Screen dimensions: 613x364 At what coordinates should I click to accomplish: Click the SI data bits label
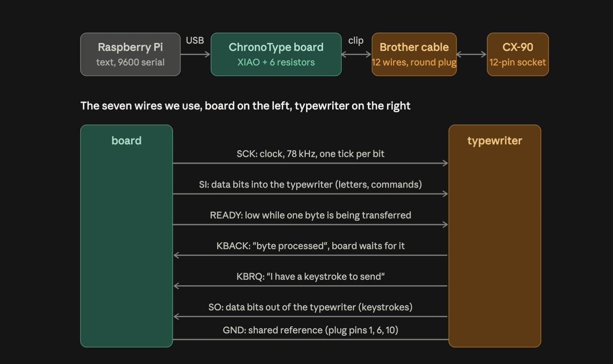coord(310,185)
